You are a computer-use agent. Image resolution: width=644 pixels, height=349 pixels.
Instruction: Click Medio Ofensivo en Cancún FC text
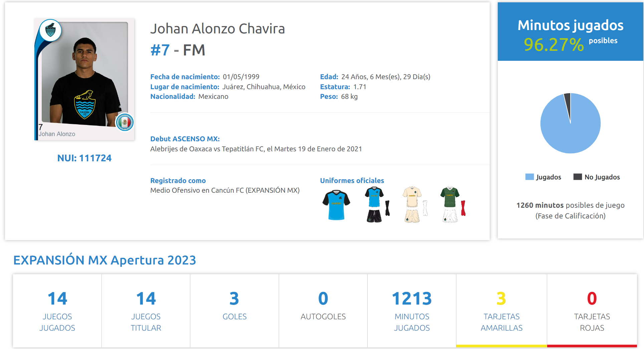pyautogui.click(x=225, y=190)
